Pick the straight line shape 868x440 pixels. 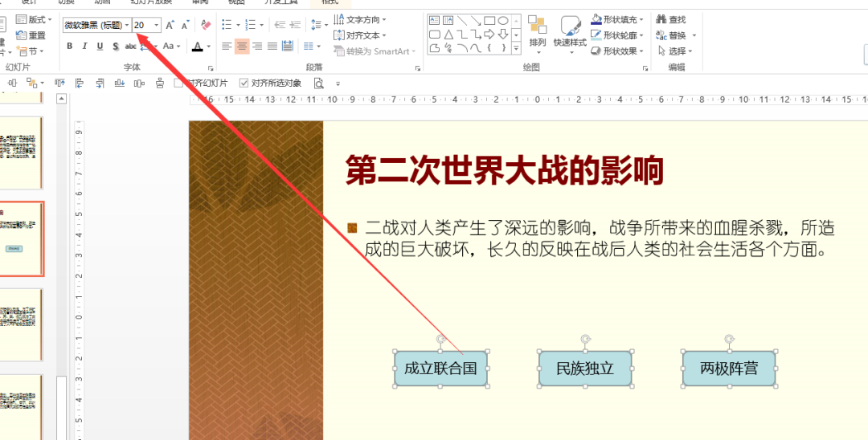pyautogui.click(x=462, y=20)
